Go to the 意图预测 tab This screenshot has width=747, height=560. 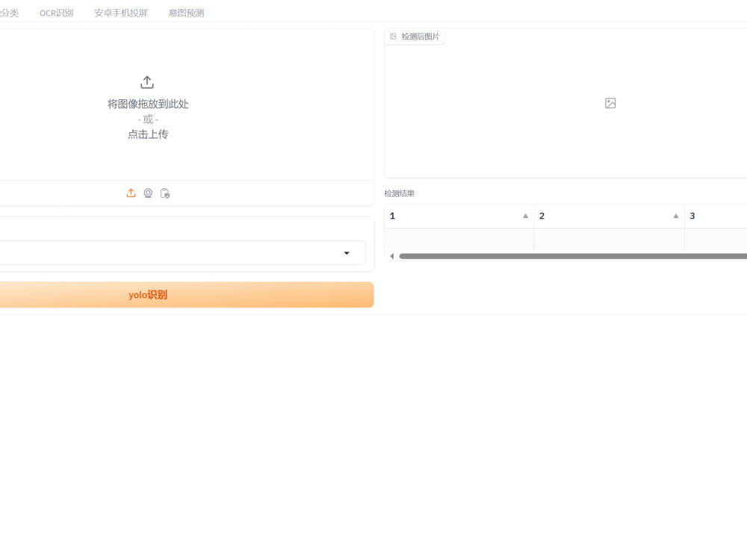pos(186,13)
